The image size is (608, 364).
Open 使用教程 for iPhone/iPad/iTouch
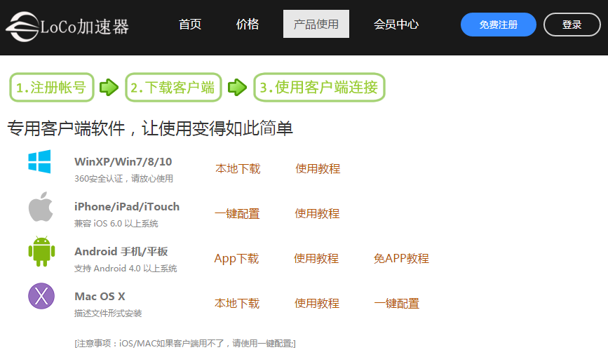[317, 214]
